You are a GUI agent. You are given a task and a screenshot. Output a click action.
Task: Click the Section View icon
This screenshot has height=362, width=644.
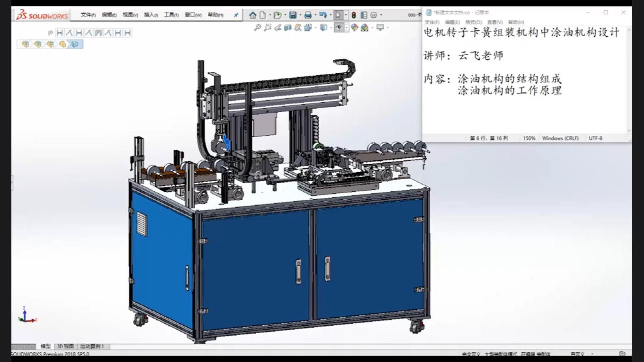tap(288, 28)
